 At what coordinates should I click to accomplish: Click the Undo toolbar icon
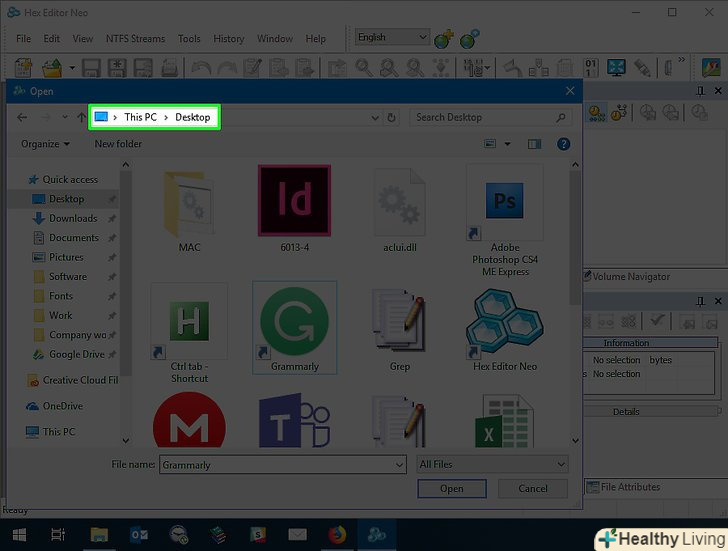point(201,68)
